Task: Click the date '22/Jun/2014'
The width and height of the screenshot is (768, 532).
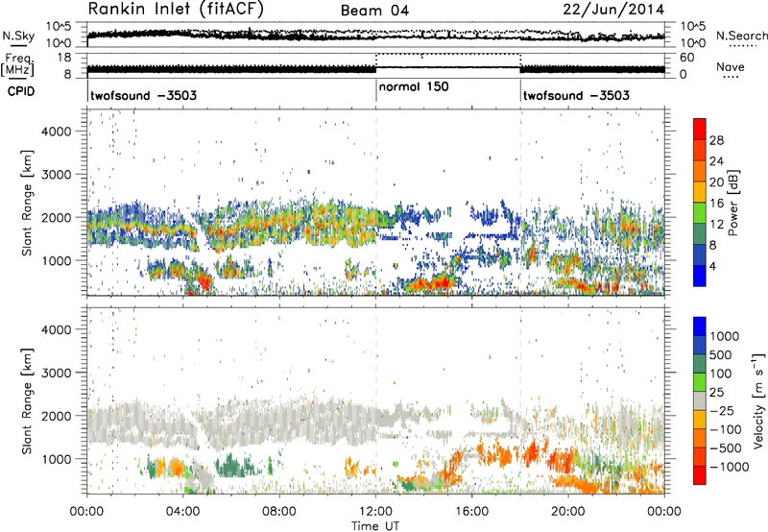Action: click(x=613, y=9)
